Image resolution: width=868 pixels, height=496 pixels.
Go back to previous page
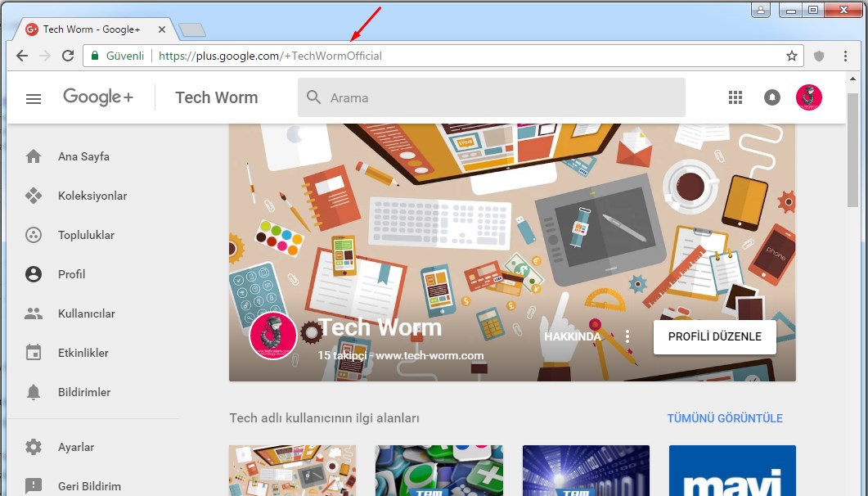pos(22,56)
